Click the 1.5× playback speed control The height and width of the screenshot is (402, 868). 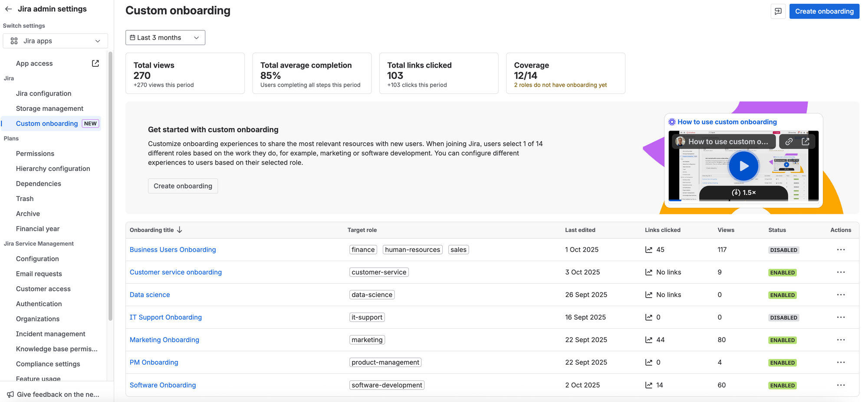click(x=744, y=193)
